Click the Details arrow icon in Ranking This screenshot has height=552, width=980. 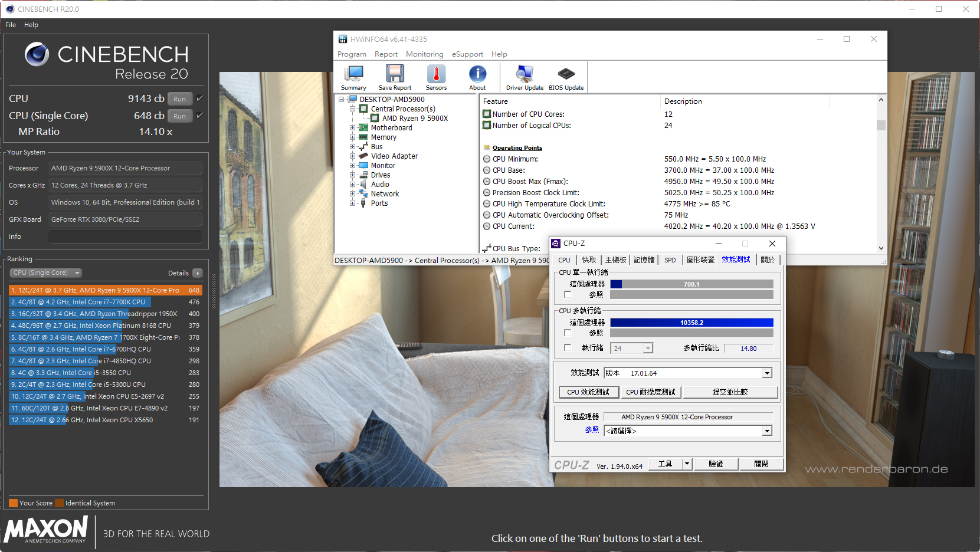point(198,273)
